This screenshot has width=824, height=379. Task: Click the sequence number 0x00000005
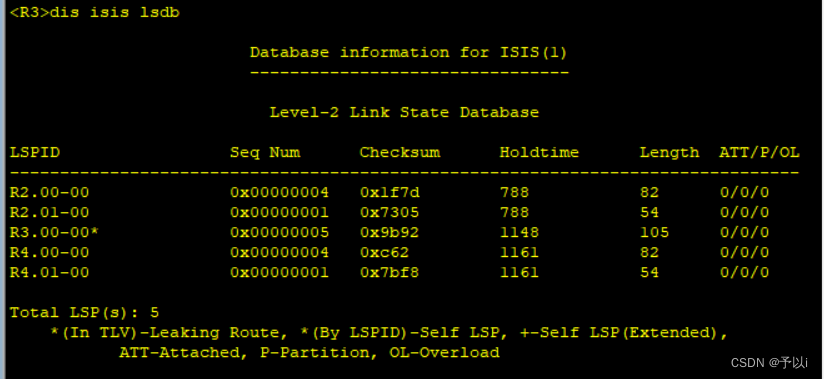tap(280, 232)
